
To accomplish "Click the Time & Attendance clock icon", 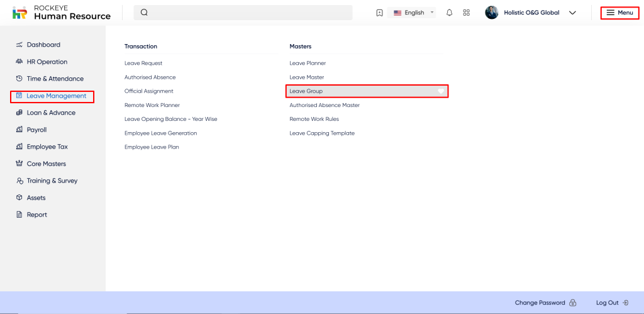I will pos(19,79).
